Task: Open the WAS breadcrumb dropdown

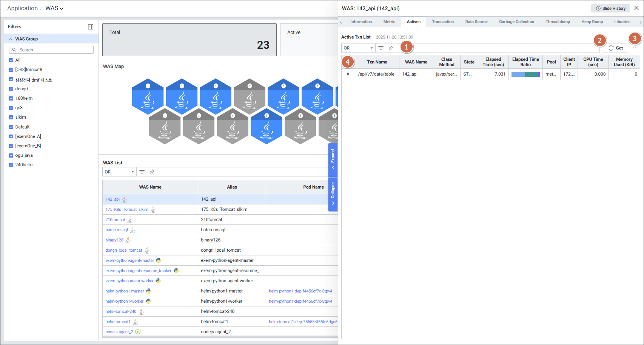Action: point(54,8)
